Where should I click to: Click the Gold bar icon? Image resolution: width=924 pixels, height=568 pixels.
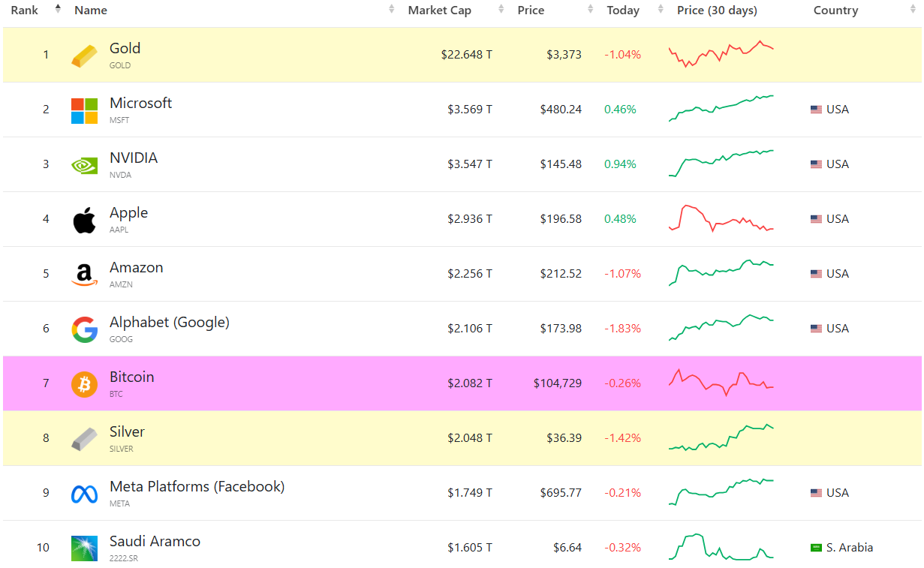(x=84, y=56)
